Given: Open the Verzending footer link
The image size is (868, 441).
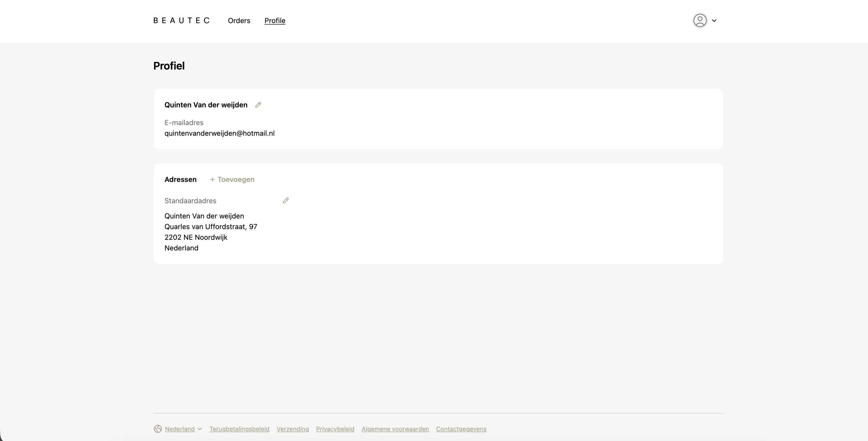Looking at the screenshot, I should [x=292, y=429].
